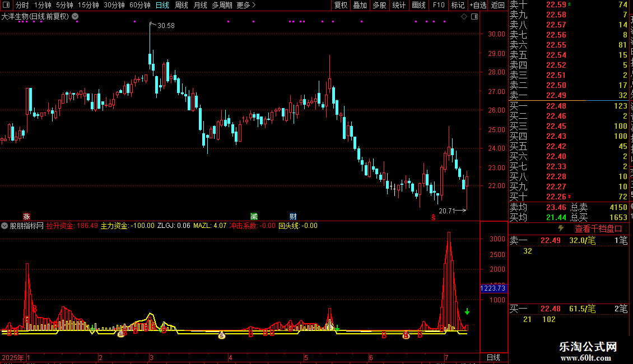The image size is (633, 364).
Task: Click the lightning bolt icon
Action: [x=561, y=228]
